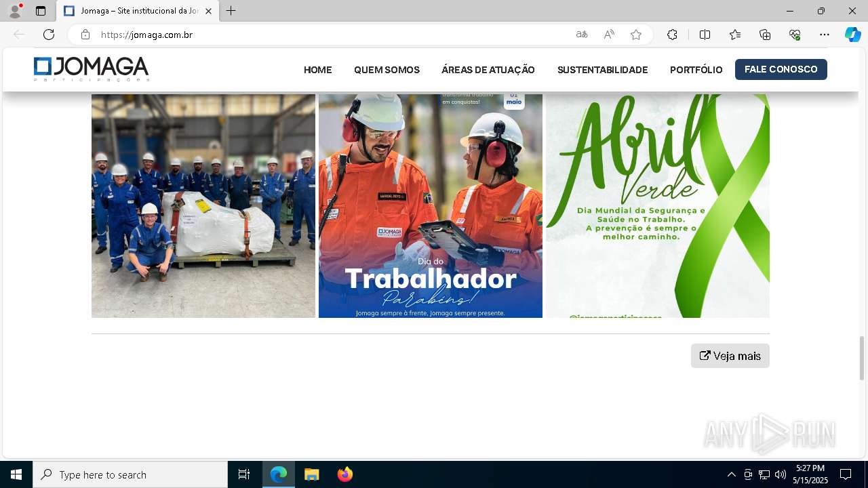This screenshot has width=868, height=488.
Task: Open Browser essentials heart icon
Action: click(x=795, y=35)
